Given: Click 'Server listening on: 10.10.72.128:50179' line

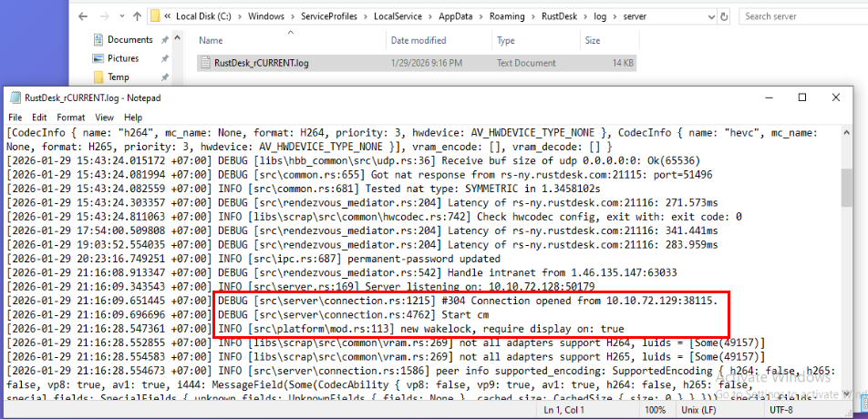Looking at the screenshot, I should click(301, 286).
